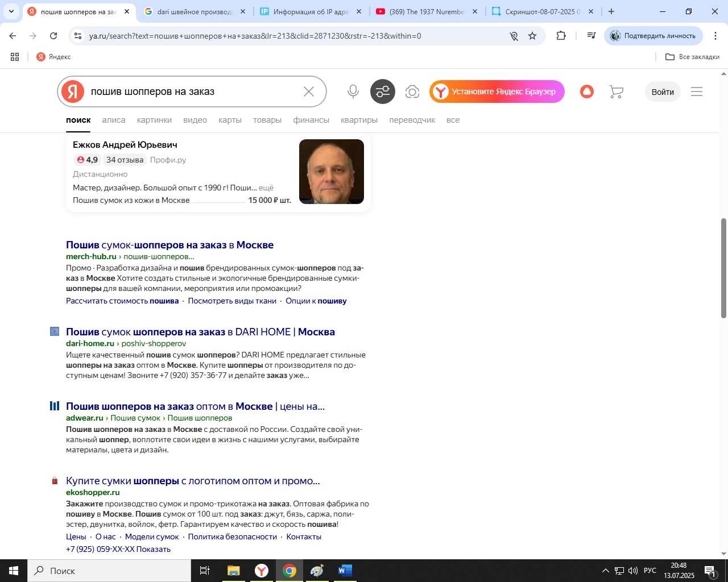Open Word from the taskbar
This screenshot has height=582, width=728.
[345, 571]
